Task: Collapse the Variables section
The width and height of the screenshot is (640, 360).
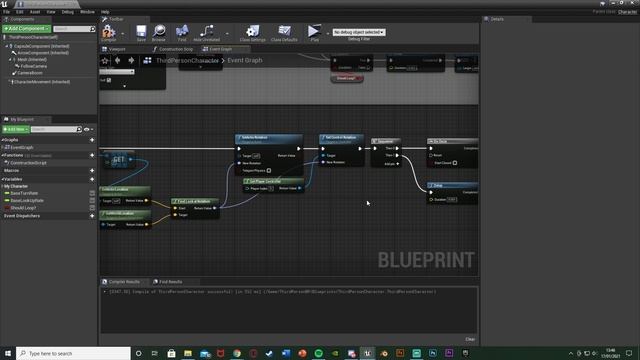Action: pos(2,179)
